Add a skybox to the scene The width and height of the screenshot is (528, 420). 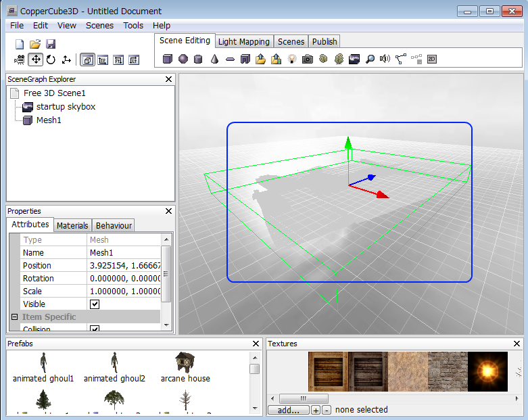[354, 60]
